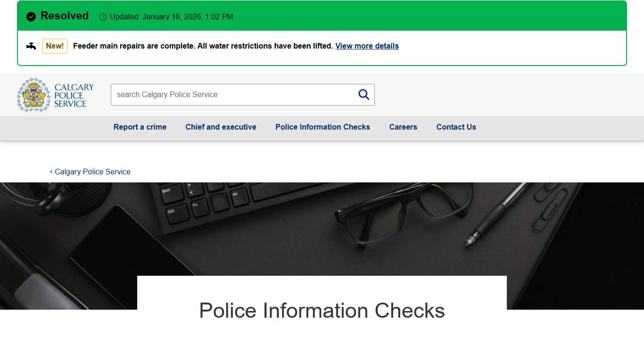
Task: Open the Chief and executive page
Action: click(x=221, y=127)
